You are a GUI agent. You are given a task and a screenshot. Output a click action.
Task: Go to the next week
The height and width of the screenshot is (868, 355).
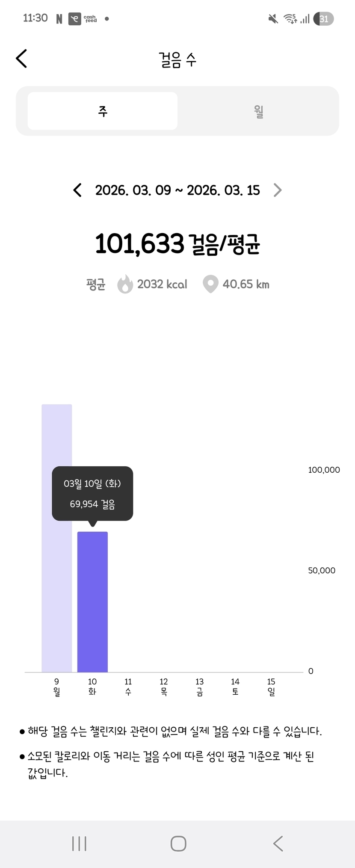[x=278, y=190]
